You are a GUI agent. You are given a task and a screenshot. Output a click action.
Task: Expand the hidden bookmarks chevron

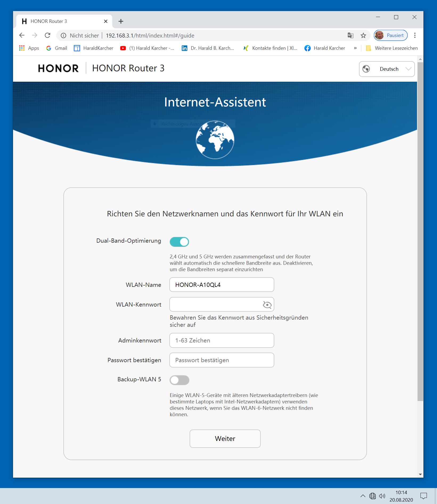click(355, 48)
